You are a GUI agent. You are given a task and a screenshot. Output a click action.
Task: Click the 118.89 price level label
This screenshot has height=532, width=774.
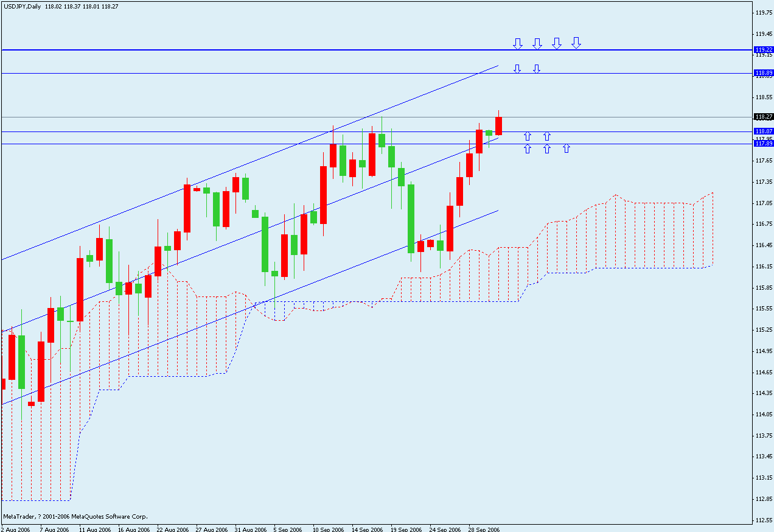(764, 73)
